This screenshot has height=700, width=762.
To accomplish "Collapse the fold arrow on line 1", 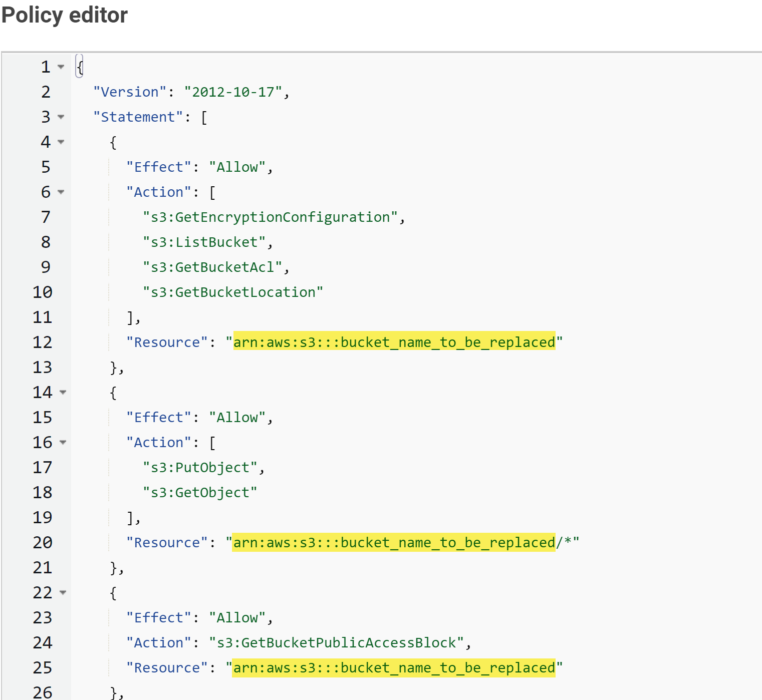I will click(x=61, y=67).
